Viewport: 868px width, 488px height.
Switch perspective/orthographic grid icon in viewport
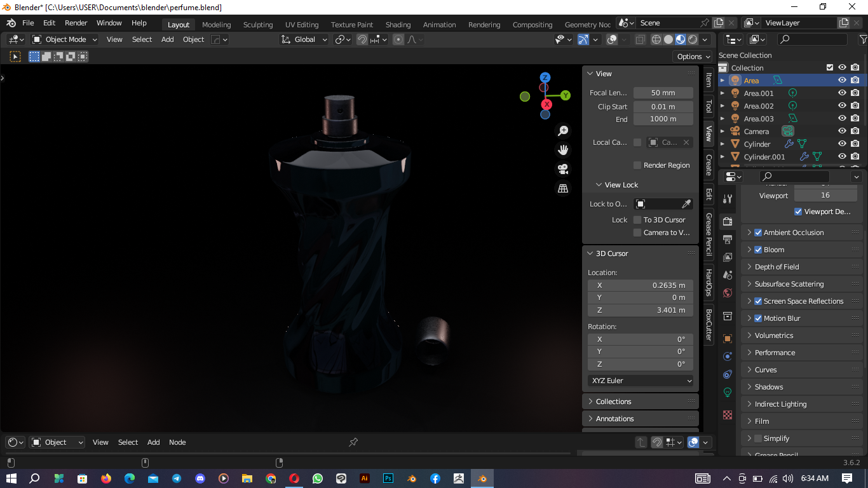coord(563,188)
